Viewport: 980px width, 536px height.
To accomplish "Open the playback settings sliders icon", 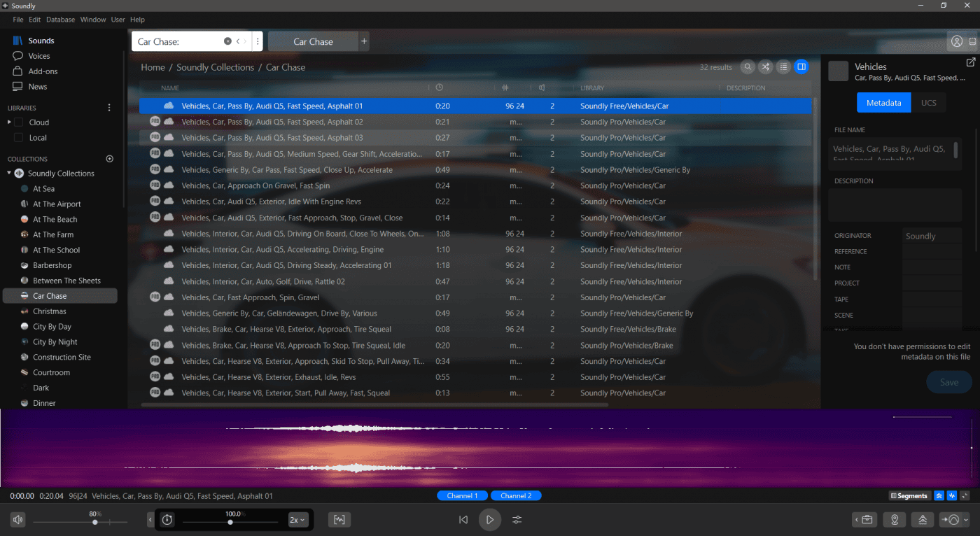I will (x=517, y=520).
